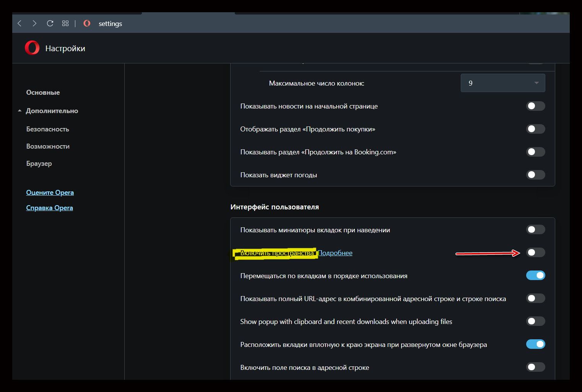Toggle Показывать полный URL-адрес switch

click(x=536, y=298)
